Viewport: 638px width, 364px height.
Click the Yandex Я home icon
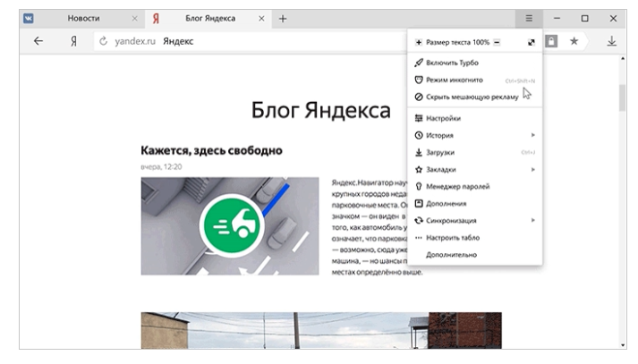(73, 41)
